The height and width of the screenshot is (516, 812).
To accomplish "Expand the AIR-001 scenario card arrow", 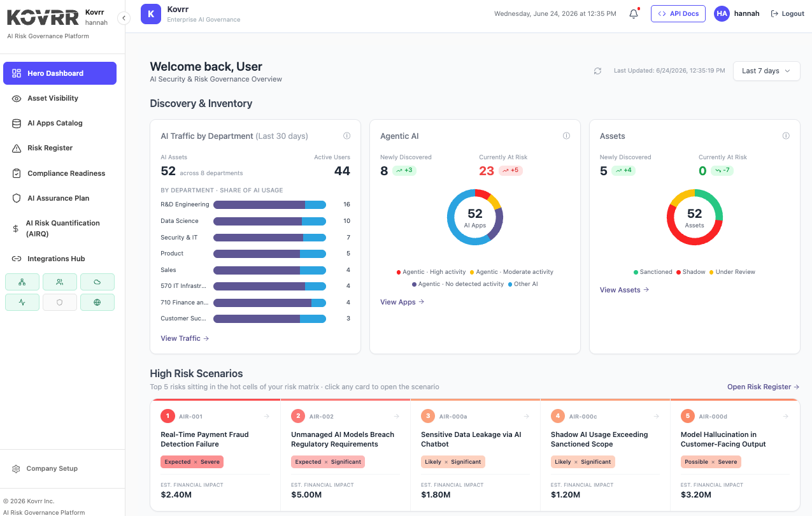I will point(267,417).
